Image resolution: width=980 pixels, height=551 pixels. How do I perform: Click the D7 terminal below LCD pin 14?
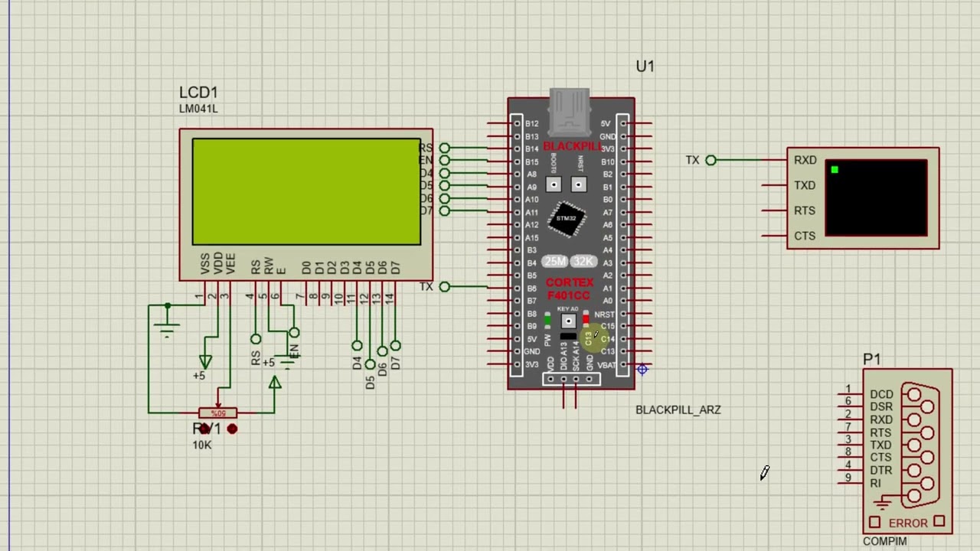pos(395,346)
